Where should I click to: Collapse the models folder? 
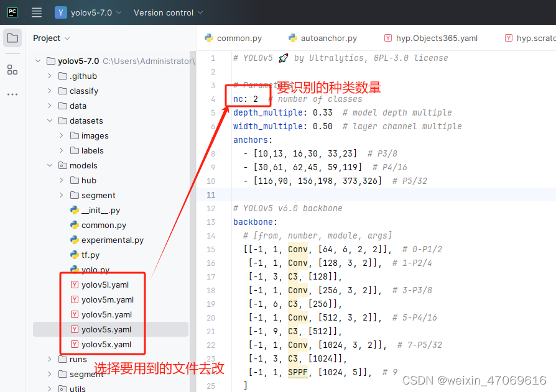[49, 165]
